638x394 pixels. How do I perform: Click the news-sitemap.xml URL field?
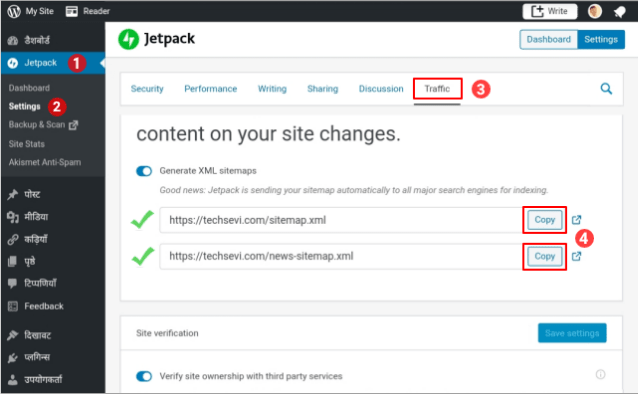point(341,256)
